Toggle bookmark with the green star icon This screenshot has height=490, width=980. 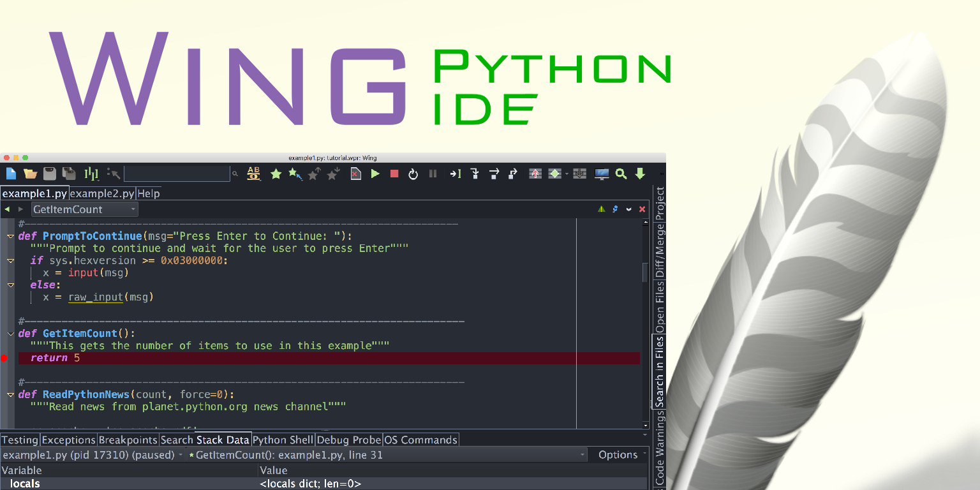pos(276,174)
